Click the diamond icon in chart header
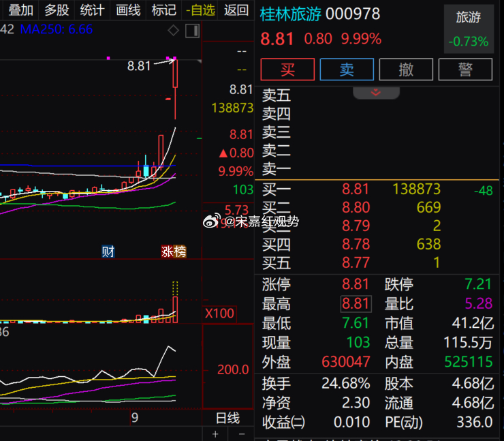This screenshot has height=441, width=504. pyautogui.click(x=173, y=31)
